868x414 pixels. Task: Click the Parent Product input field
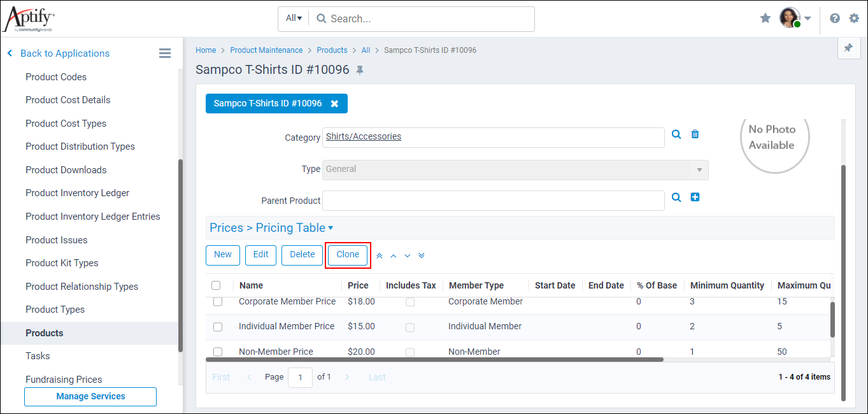(x=494, y=201)
